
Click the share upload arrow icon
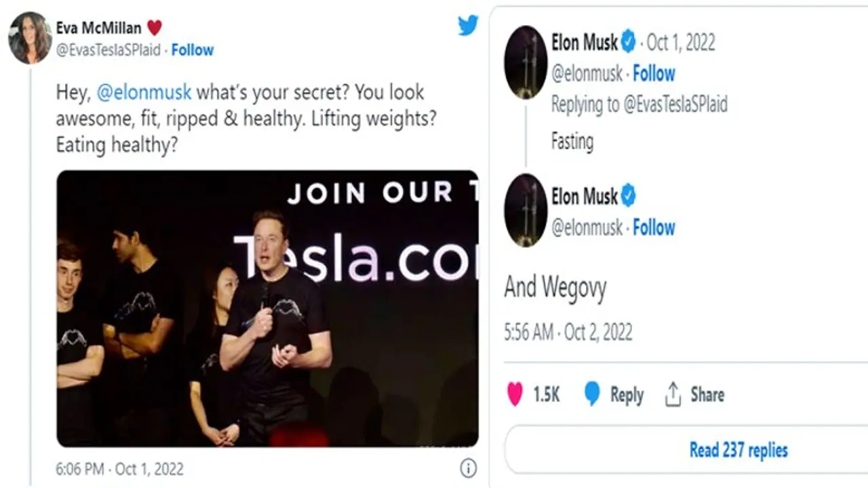(x=672, y=394)
